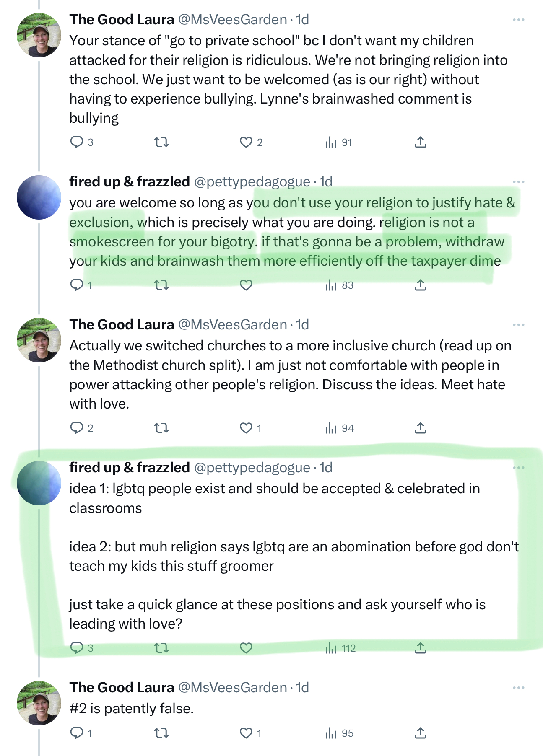Share the "#2 is patently false" tweet
Screen dimensions: 543x756
(420, 733)
